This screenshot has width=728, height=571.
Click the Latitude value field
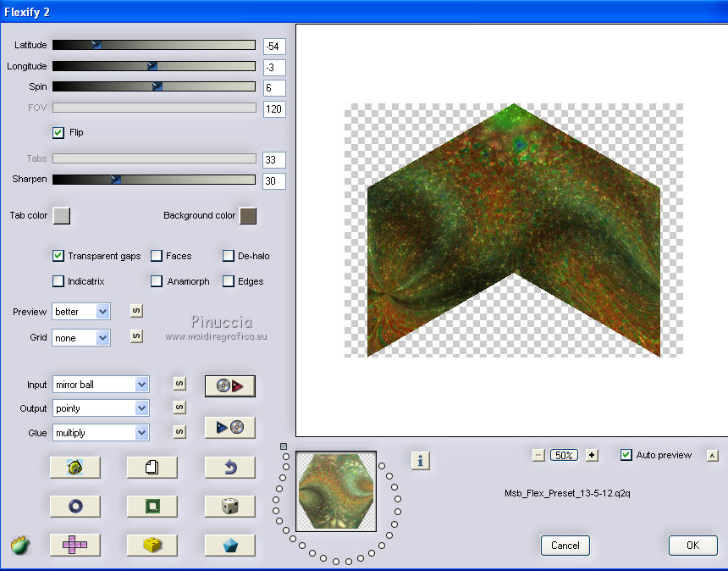pos(274,47)
